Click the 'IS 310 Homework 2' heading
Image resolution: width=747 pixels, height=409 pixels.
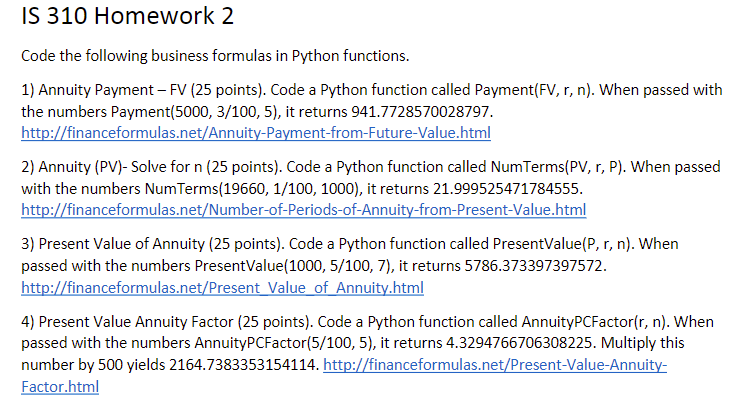coord(128,16)
